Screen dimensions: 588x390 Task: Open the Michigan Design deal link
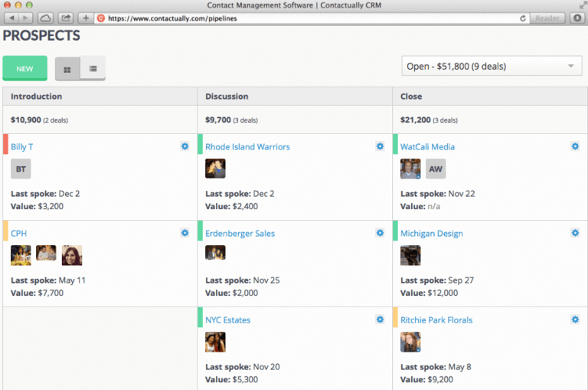431,234
